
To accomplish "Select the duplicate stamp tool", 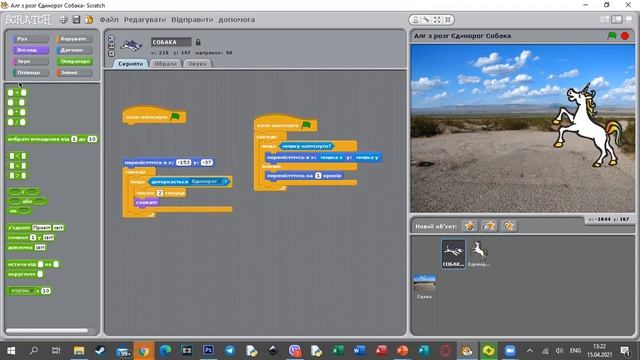I will click(416, 20).
